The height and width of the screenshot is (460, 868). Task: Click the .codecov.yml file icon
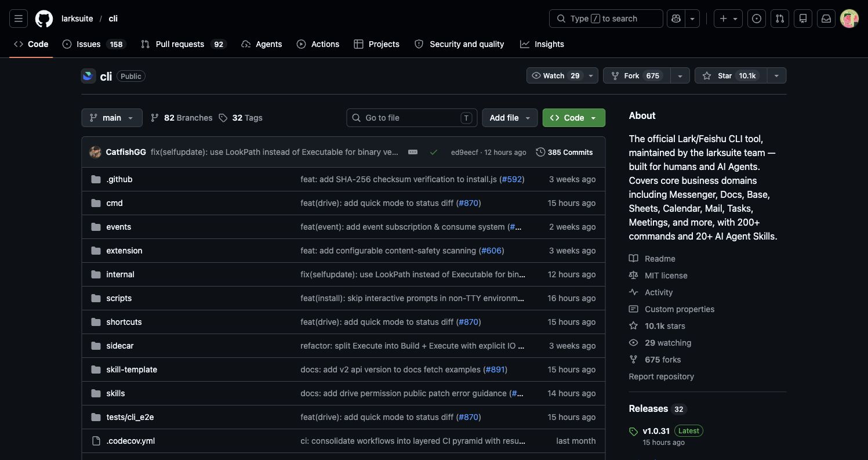pyautogui.click(x=96, y=441)
